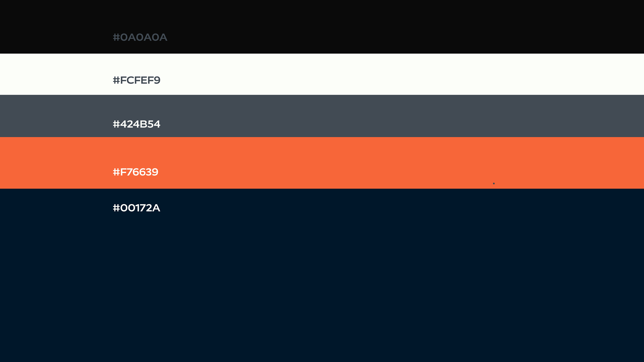Click the hash symbol before FCFEF9
644x362 pixels.
116,80
